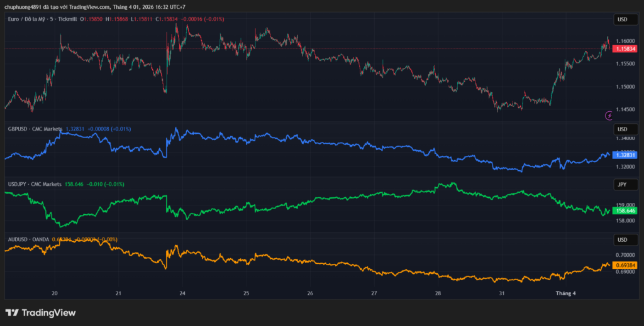Open USD currency selector on GBPUSD pane
The width and height of the screenshot is (644, 326).
623,129
